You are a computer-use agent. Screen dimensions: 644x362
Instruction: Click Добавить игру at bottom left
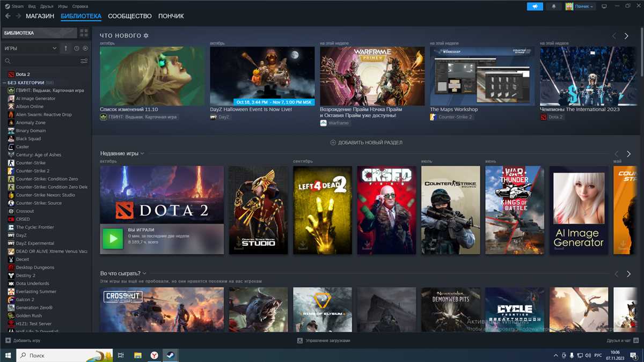coord(23,341)
